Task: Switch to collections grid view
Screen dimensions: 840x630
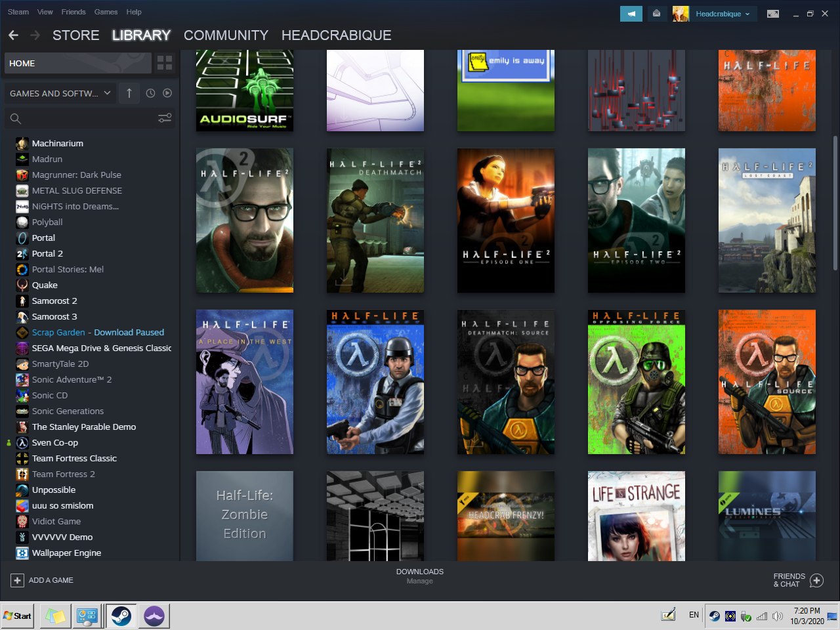Action: 165,63
